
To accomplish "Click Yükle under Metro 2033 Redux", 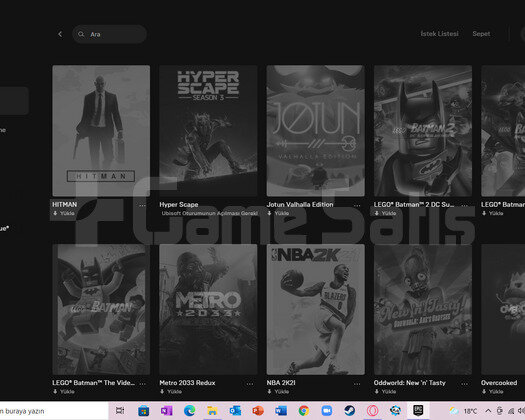I will 171,392.
